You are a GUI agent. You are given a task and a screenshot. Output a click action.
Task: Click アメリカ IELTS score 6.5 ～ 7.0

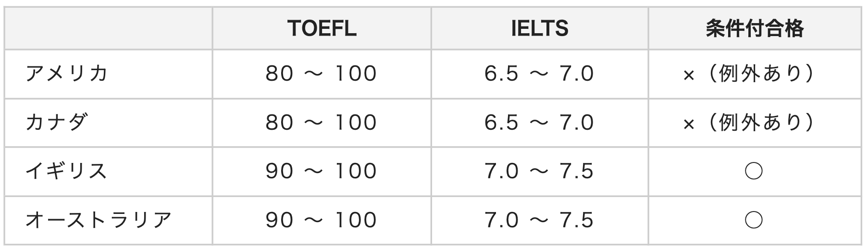(539, 74)
